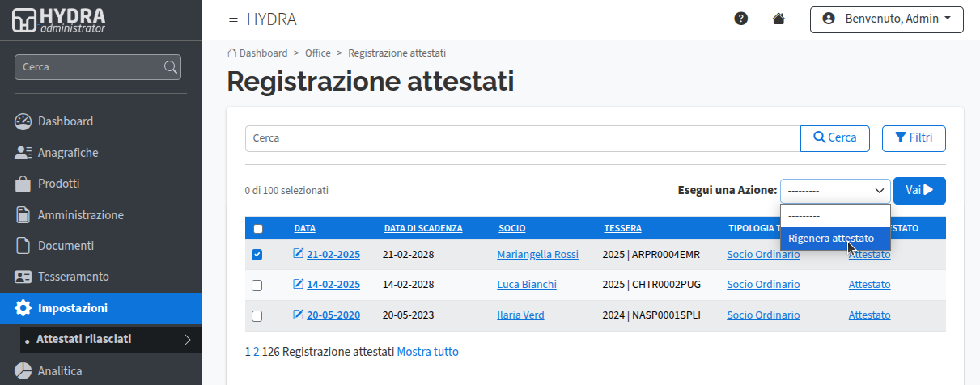This screenshot has width=980, height=385.
Task: Check the Luca Bianchi row checkbox
Action: [x=257, y=286]
